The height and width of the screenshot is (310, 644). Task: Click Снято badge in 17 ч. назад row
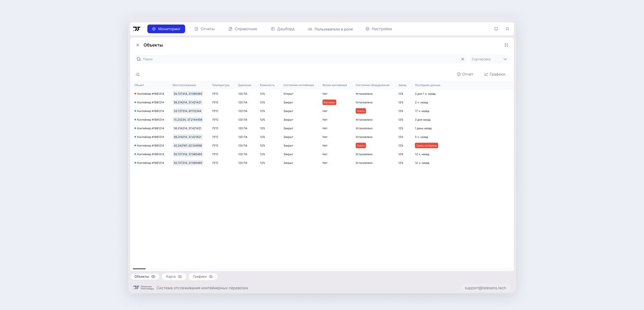tap(361, 111)
